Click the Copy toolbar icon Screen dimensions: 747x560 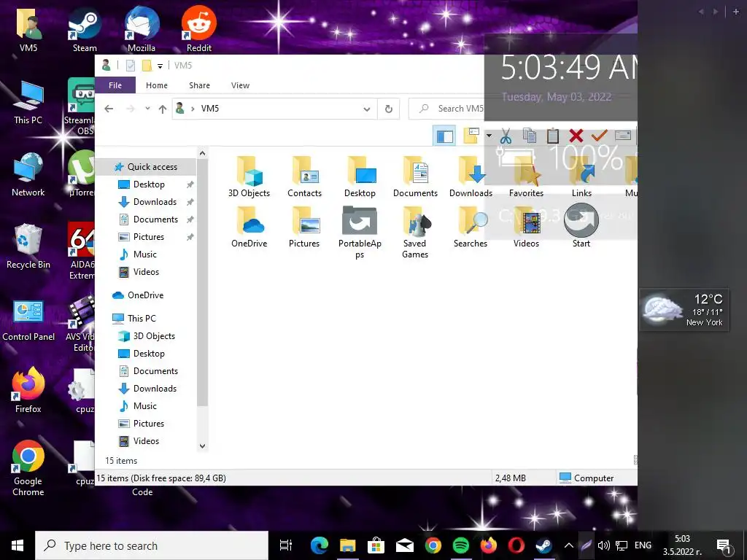[530, 136]
